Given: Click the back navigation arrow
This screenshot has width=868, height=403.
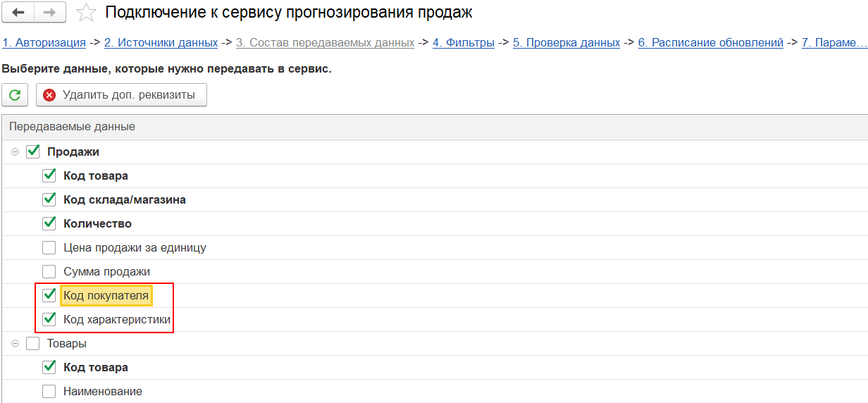Looking at the screenshot, I should click(x=19, y=13).
